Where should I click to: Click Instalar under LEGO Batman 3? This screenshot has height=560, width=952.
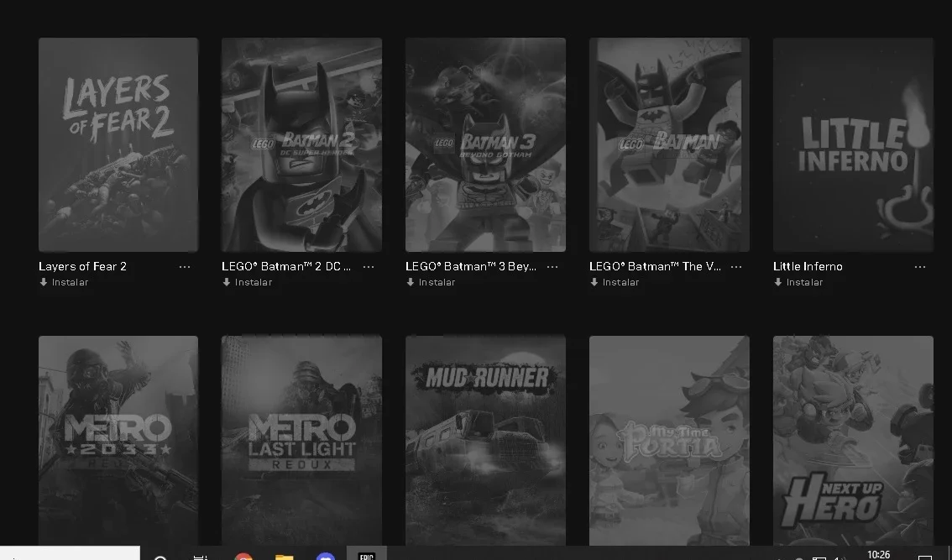[x=431, y=282]
